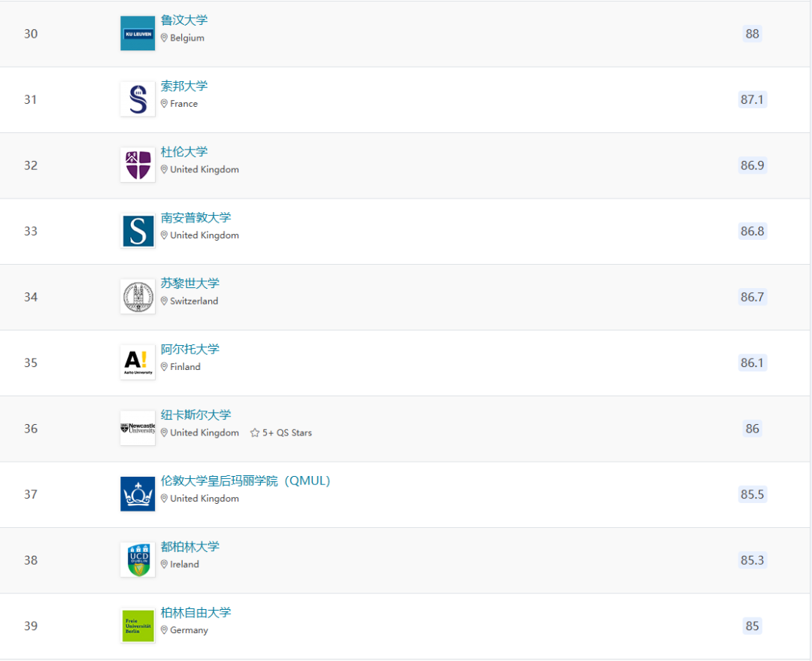Click the Aalto University logo
The image size is (812, 661).
tap(137, 362)
